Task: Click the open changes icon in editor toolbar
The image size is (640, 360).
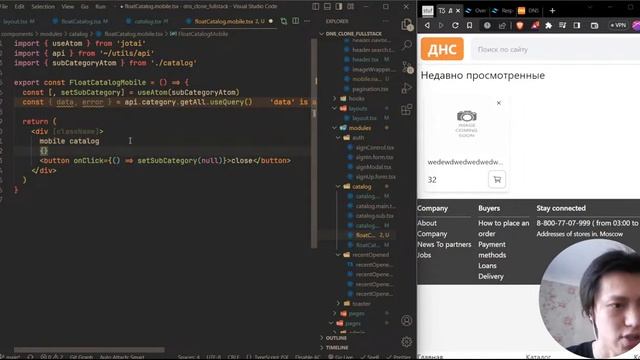Action: [x=284, y=21]
